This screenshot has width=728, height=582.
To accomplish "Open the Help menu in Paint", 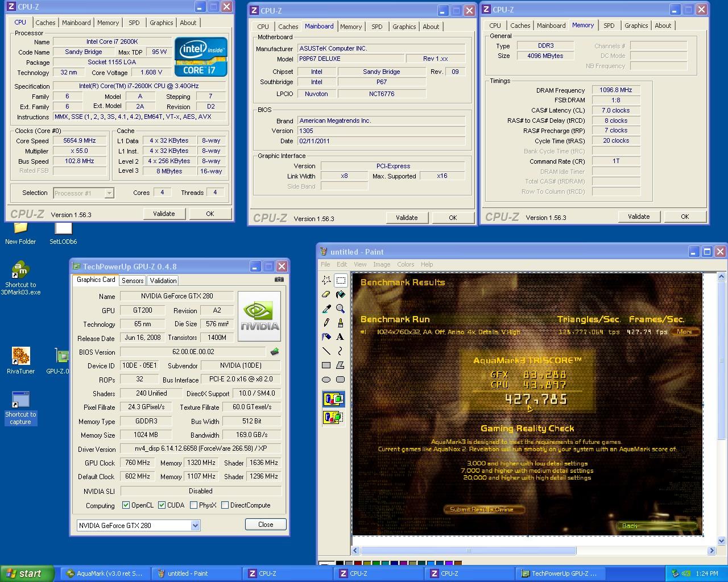I will pyautogui.click(x=427, y=264).
